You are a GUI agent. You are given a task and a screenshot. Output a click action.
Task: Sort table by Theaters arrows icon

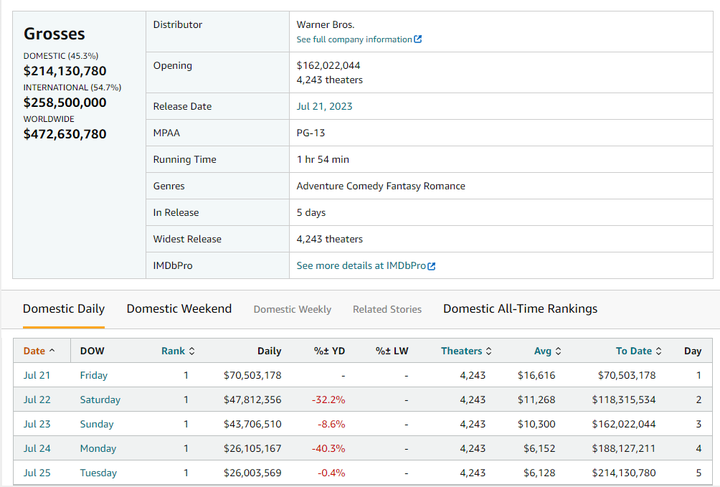click(489, 351)
